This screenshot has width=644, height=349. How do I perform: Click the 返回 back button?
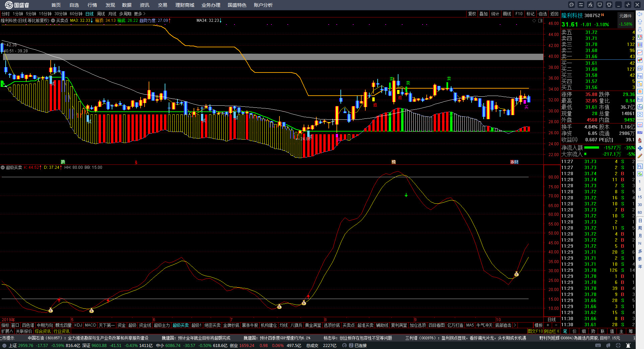coord(554,14)
